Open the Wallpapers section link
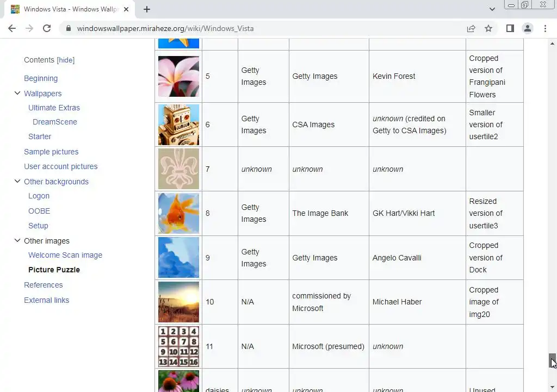Screen dimensions: 557x392 tap(42, 94)
